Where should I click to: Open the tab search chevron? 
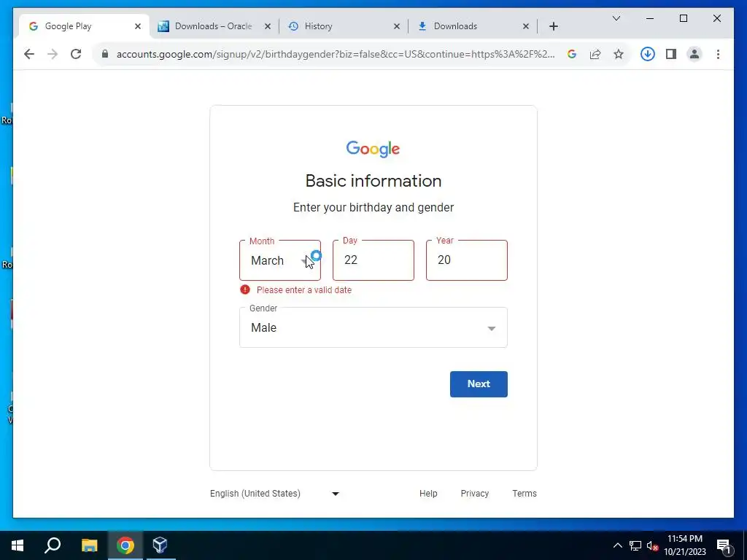pyautogui.click(x=616, y=18)
